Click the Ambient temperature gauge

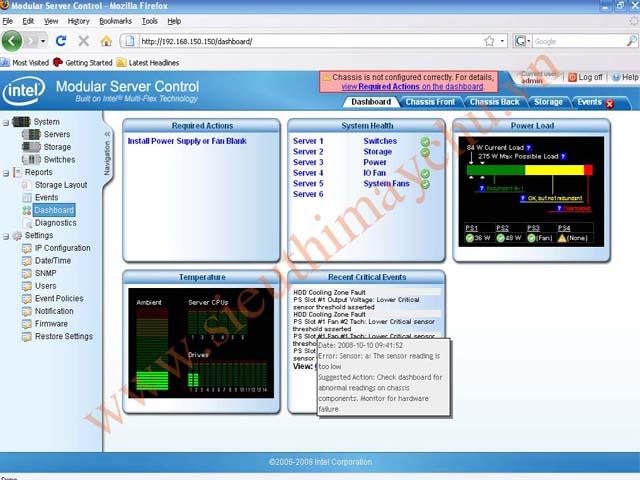tap(152, 349)
